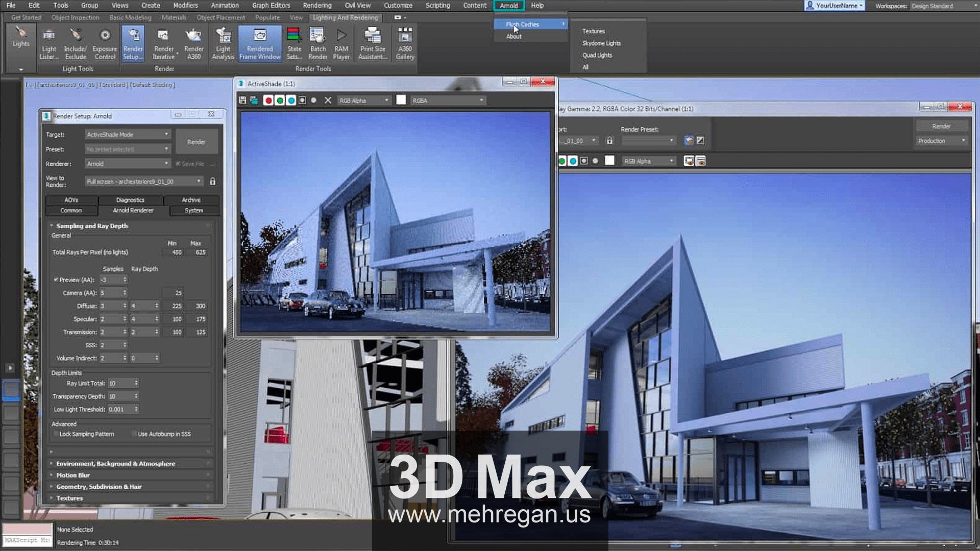Click white color swatch in frame window toolbar
This screenshot has width=980, height=551.
pos(609,161)
